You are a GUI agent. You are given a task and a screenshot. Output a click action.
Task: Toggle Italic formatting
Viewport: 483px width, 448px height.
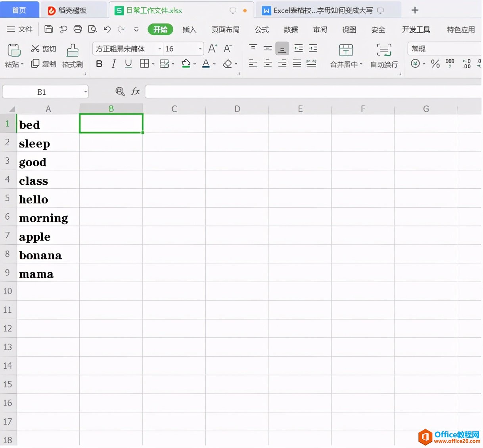(114, 64)
